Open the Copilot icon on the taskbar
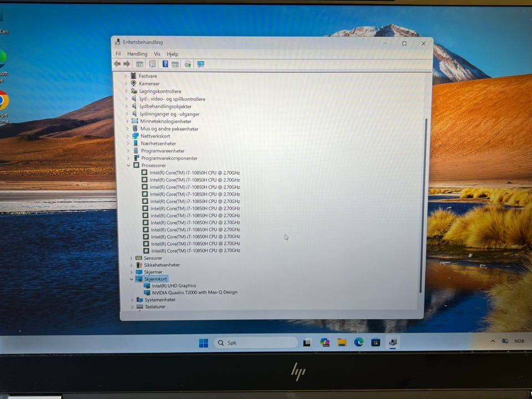Screen dimensions: 532x399 [325, 342]
